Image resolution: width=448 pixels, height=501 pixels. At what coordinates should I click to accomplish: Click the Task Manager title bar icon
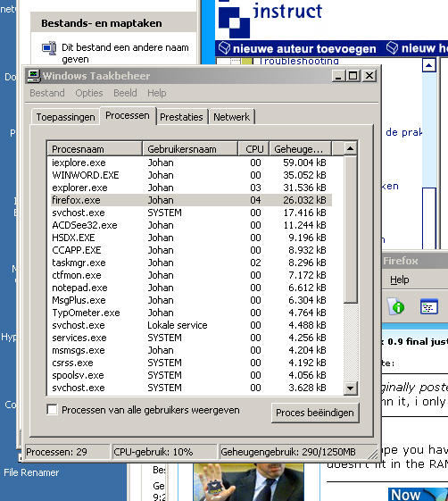tap(34, 76)
